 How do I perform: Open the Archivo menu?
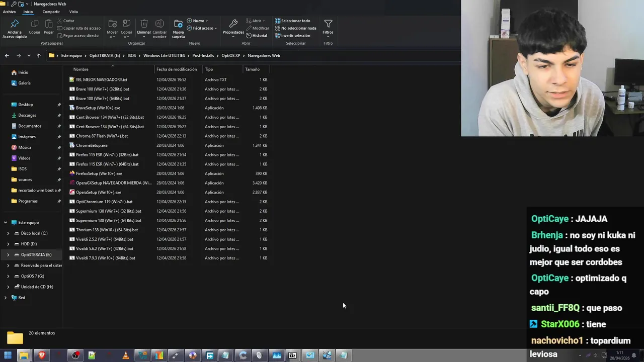coord(9,12)
